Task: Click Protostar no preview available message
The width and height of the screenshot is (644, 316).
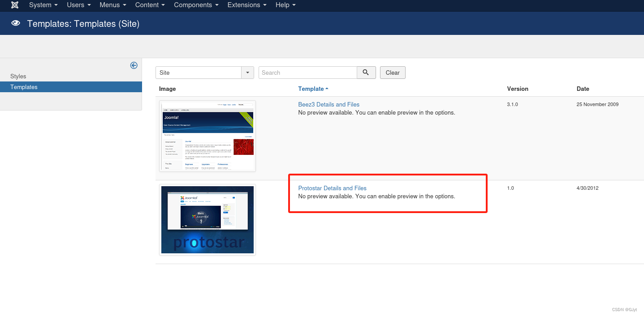Action: click(377, 196)
